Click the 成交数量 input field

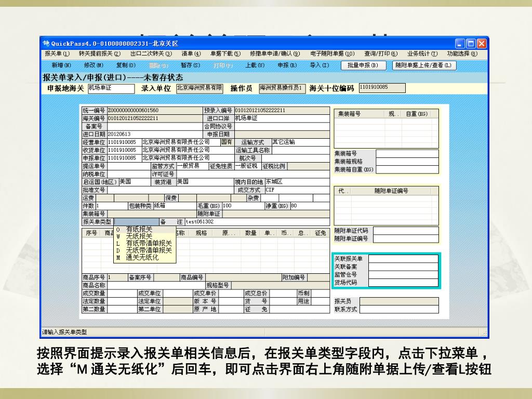(122, 294)
